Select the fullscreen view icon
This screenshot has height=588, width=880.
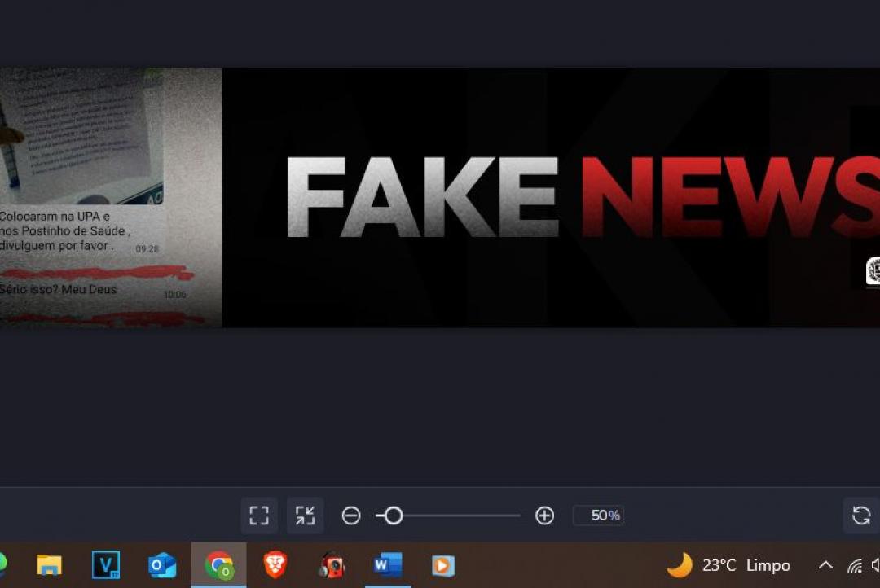(x=258, y=515)
